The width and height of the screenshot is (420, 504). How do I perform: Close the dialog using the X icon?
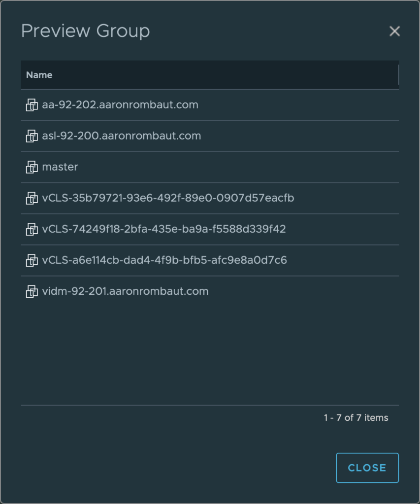pyautogui.click(x=394, y=31)
